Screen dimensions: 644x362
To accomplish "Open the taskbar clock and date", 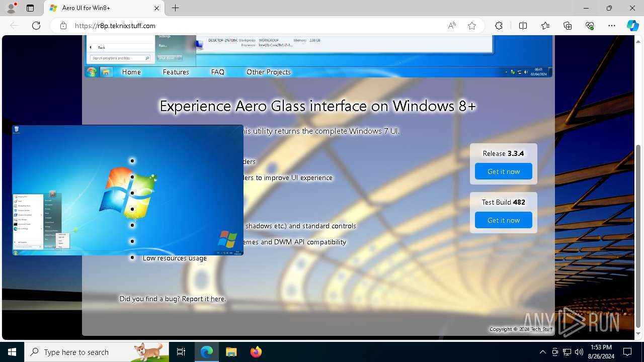I will [x=601, y=352].
